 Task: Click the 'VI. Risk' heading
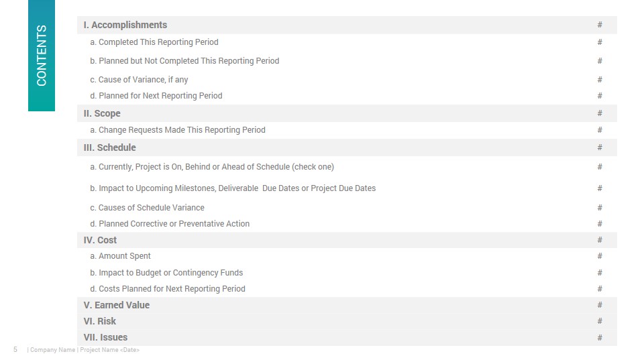point(99,321)
